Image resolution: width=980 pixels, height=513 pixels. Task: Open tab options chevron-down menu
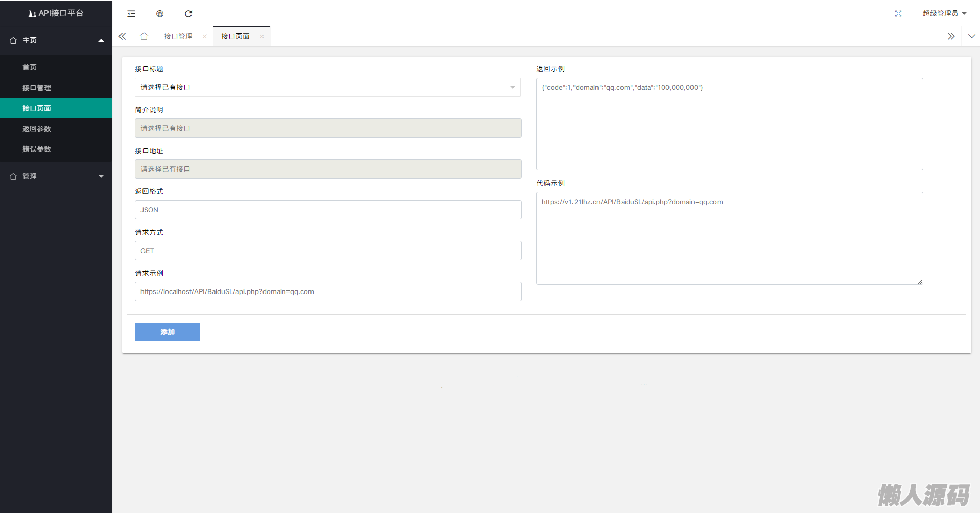[971, 36]
